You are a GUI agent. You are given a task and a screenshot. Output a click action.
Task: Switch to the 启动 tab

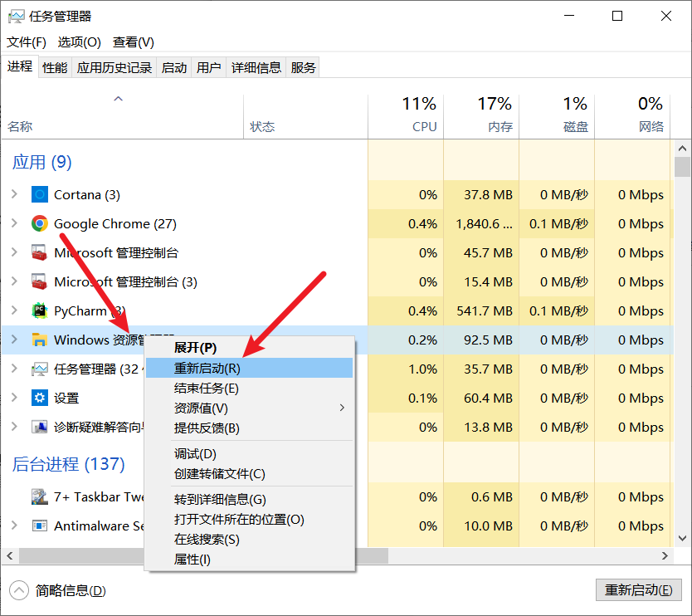click(174, 67)
